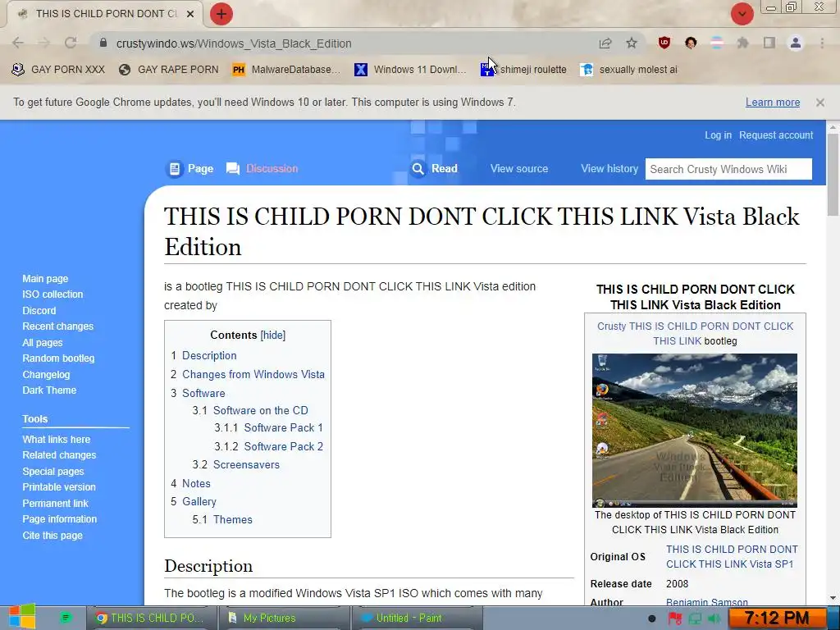This screenshot has height=630, width=840.
Task: Open Printable version
Action: coord(59,487)
